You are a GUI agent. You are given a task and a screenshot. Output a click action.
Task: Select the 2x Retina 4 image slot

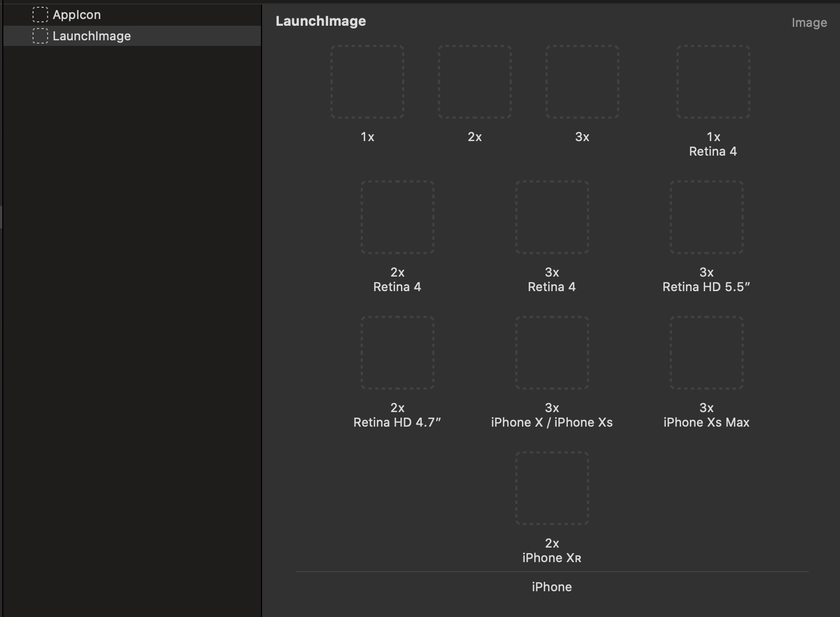click(398, 217)
